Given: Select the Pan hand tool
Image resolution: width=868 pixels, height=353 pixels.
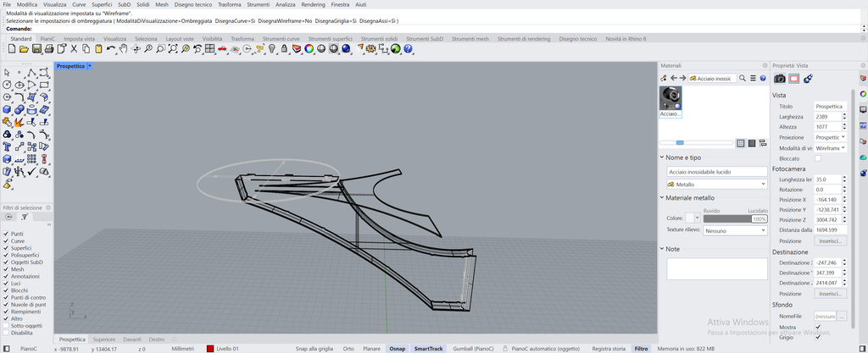Looking at the screenshot, I should (x=123, y=49).
